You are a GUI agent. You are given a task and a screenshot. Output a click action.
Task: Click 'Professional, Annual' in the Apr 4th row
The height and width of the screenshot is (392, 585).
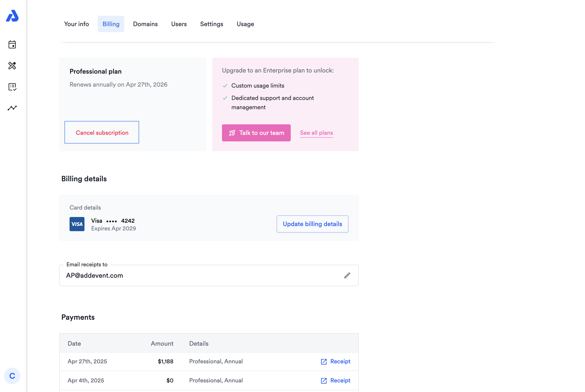pos(216,380)
